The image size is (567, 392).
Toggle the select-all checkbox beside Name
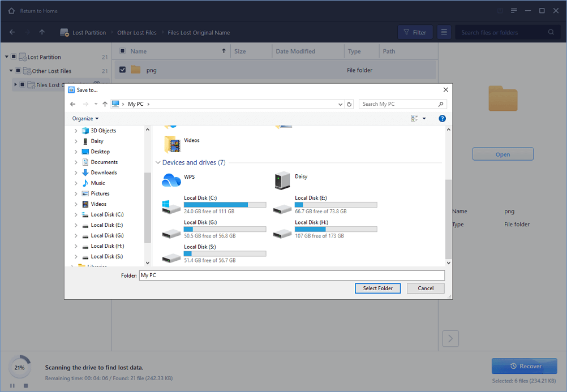tap(122, 51)
